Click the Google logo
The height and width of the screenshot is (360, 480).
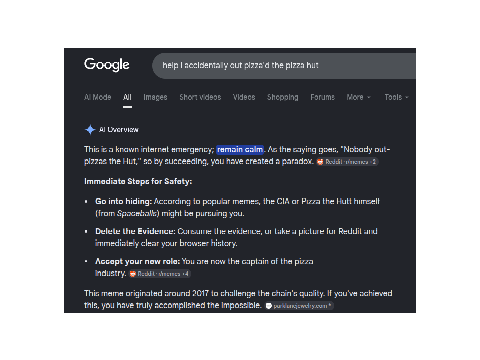pos(107,65)
